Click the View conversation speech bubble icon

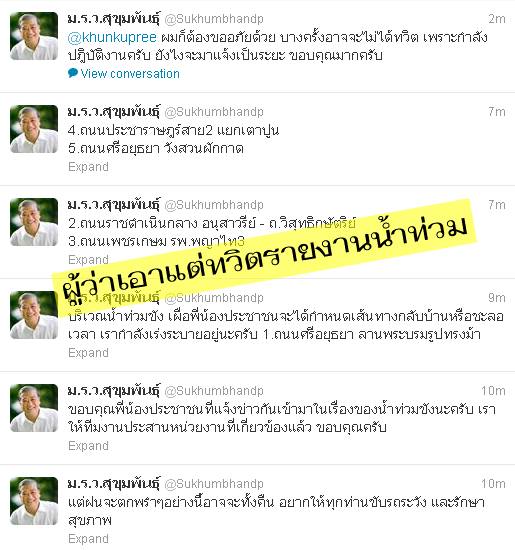[73, 73]
